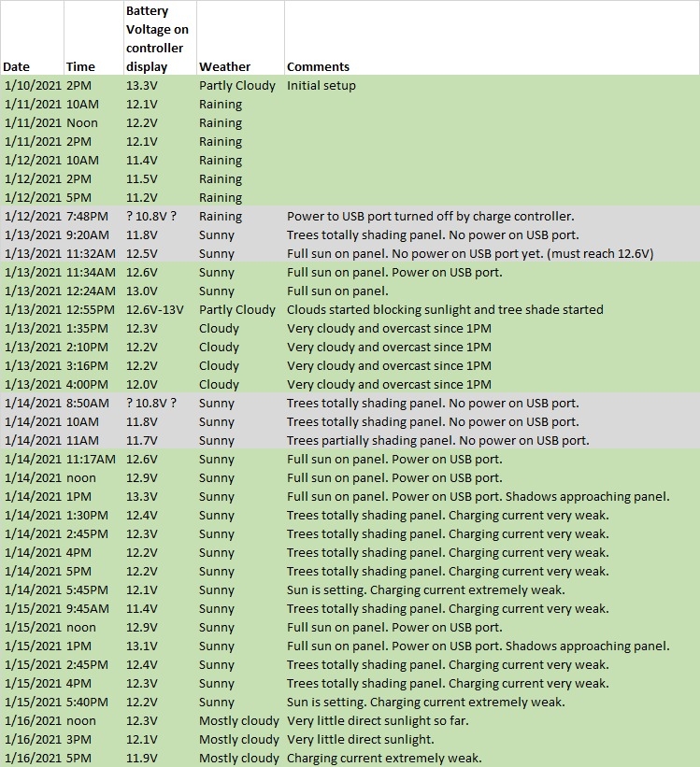Select the 13.0V voltage reading
Viewport: 700px width, 767px height.
point(142,291)
